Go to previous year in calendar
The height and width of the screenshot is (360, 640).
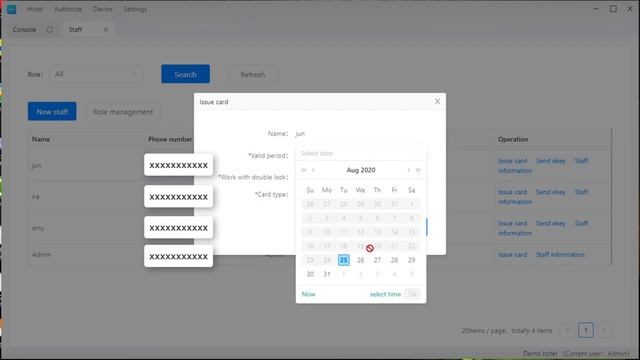(x=304, y=170)
